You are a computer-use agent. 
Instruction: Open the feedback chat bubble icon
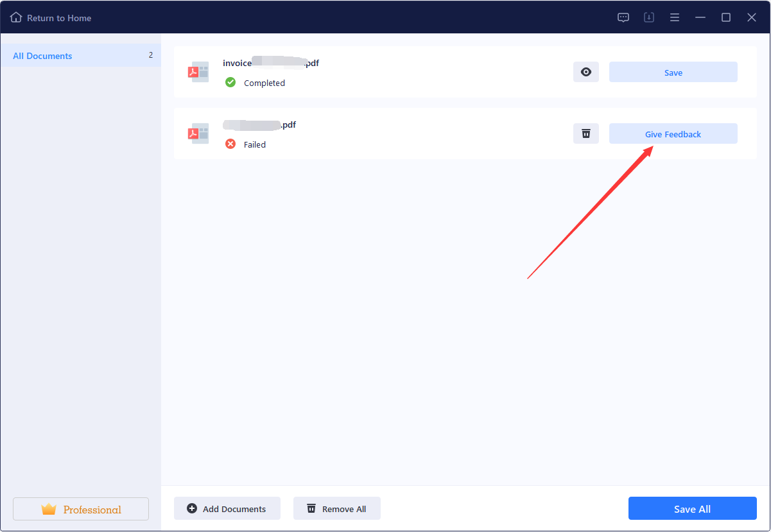tap(623, 17)
